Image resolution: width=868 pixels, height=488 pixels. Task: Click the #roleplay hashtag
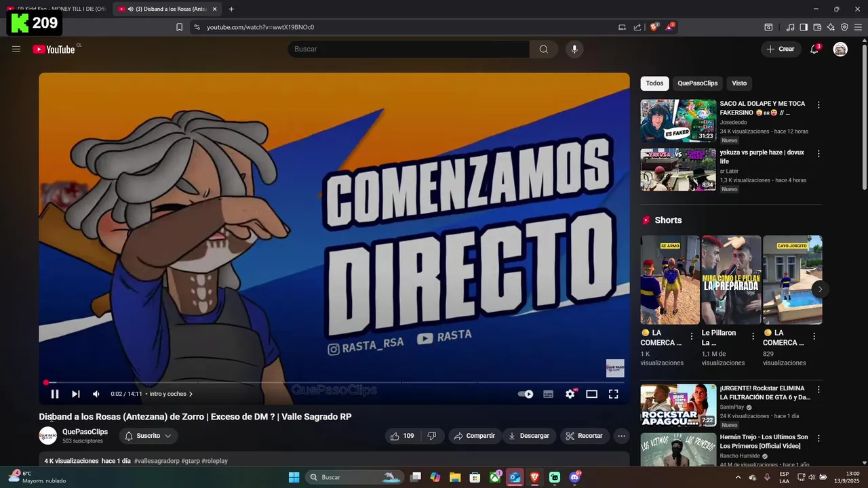[x=214, y=461]
